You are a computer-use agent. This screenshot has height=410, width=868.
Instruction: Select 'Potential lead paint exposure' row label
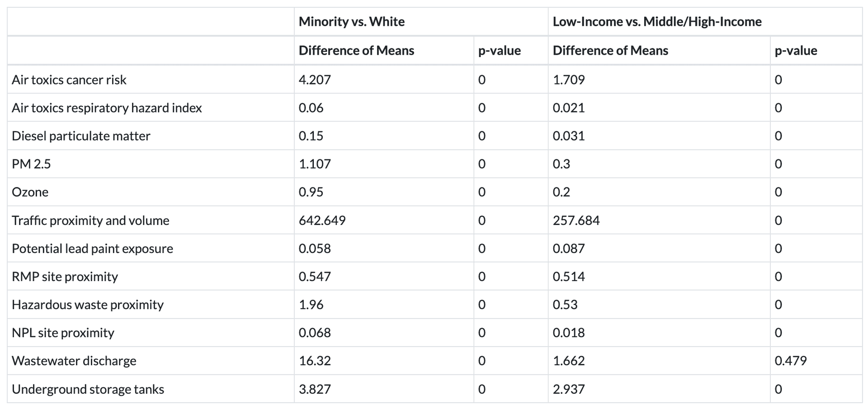[x=92, y=248]
